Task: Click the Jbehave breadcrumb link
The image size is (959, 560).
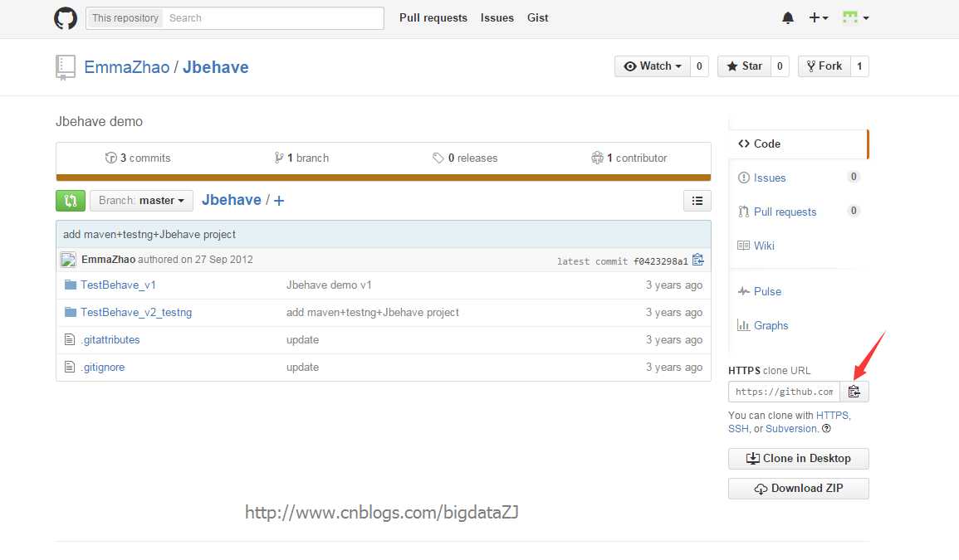Action: (x=231, y=200)
